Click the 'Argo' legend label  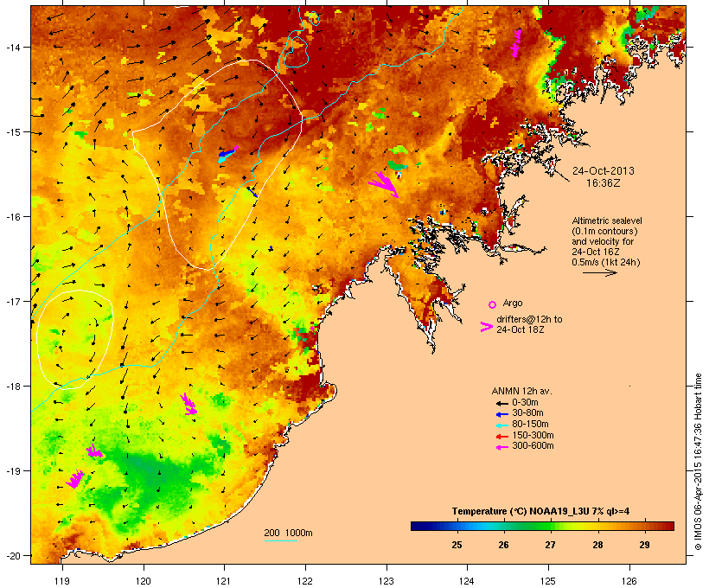click(x=513, y=303)
